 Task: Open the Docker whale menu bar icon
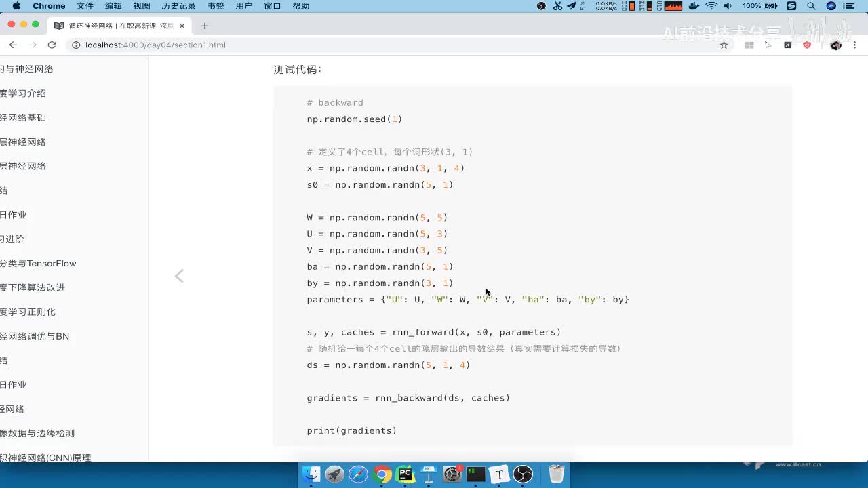(694, 6)
